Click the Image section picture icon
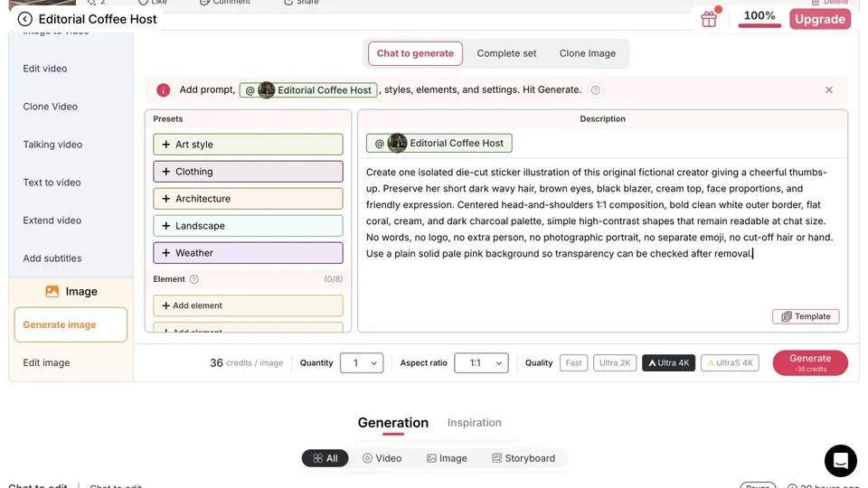Viewport: 868px width, 488px height. tap(52, 292)
